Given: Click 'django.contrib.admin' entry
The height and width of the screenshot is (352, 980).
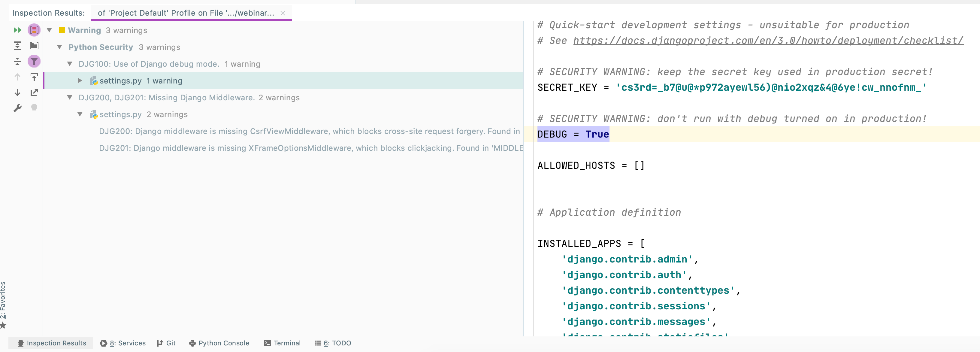Looking at the screenshot, I should tap(627, 259).
